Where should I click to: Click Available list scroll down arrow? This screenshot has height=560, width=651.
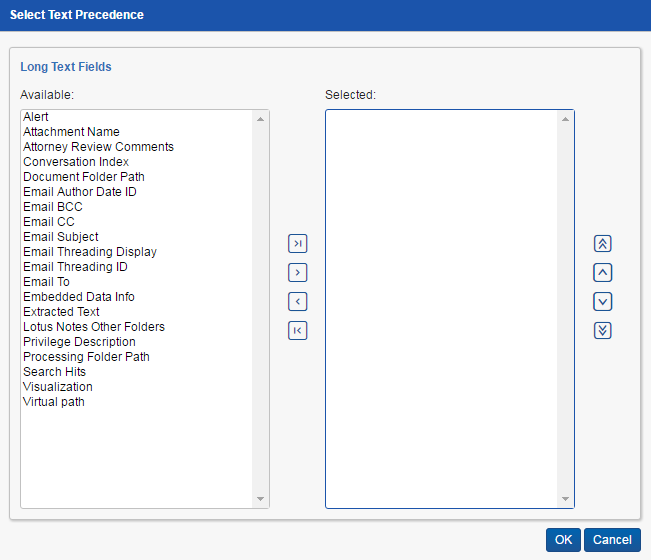pyautogui.click(x=260, y=499)
